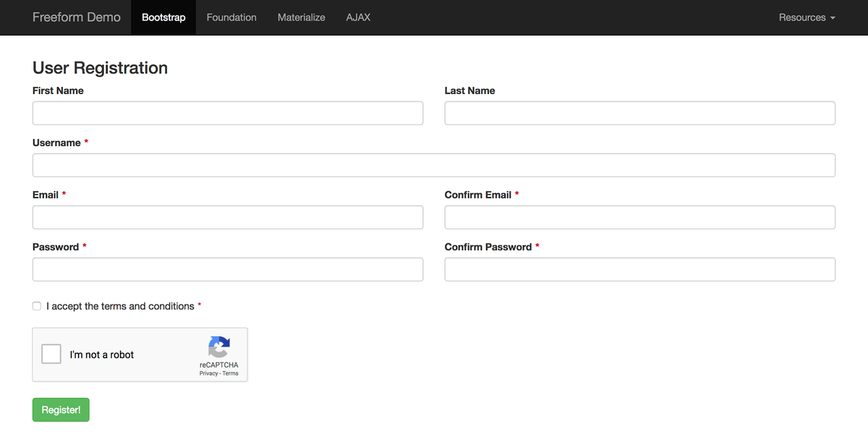Click into the Username field
Screen dimensions: 868x434
pos(434,165)
